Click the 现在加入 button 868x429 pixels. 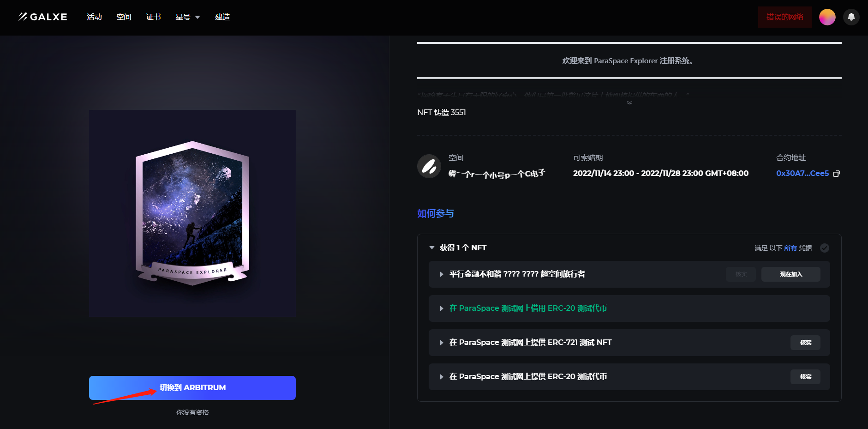(791, 274)
